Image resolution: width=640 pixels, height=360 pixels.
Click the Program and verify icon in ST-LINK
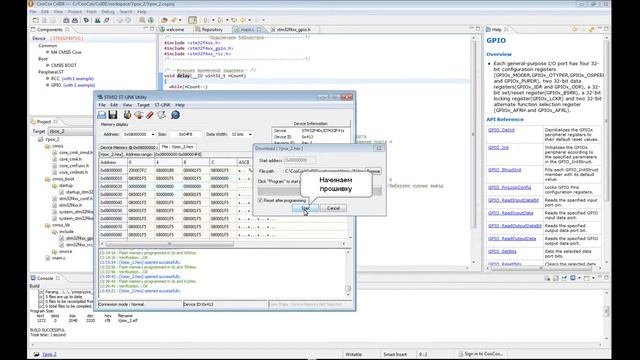(162, 115)
